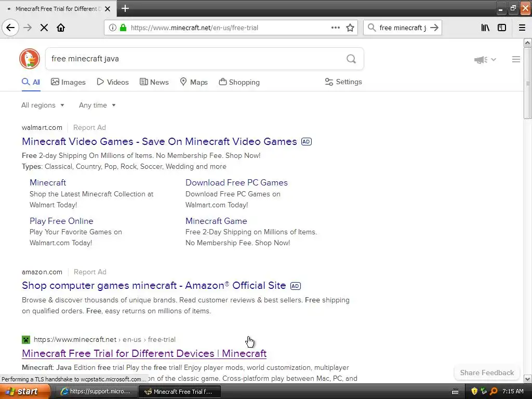
Task: Open Minecraft Free Trial for Different Devices link
Action: (144, 353)
